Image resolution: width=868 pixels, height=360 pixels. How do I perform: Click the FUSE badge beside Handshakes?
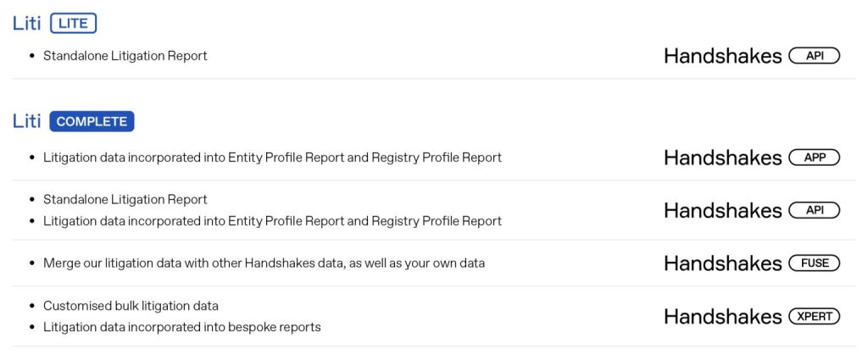tap(814, 263)
